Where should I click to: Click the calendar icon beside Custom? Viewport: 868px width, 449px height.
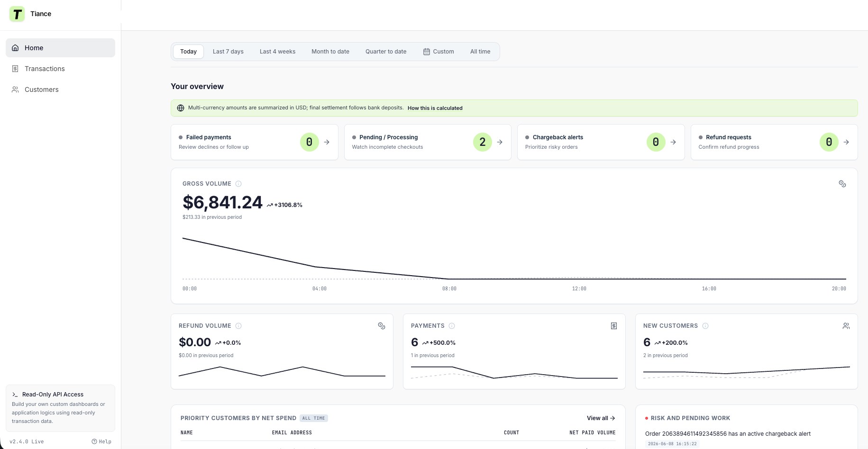427,52
